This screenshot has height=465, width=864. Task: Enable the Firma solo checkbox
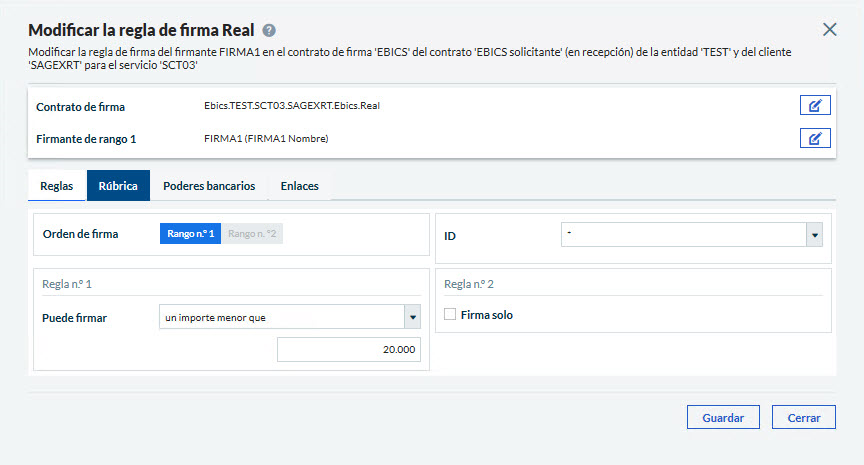pyautogui.click(x=450, y=315)
